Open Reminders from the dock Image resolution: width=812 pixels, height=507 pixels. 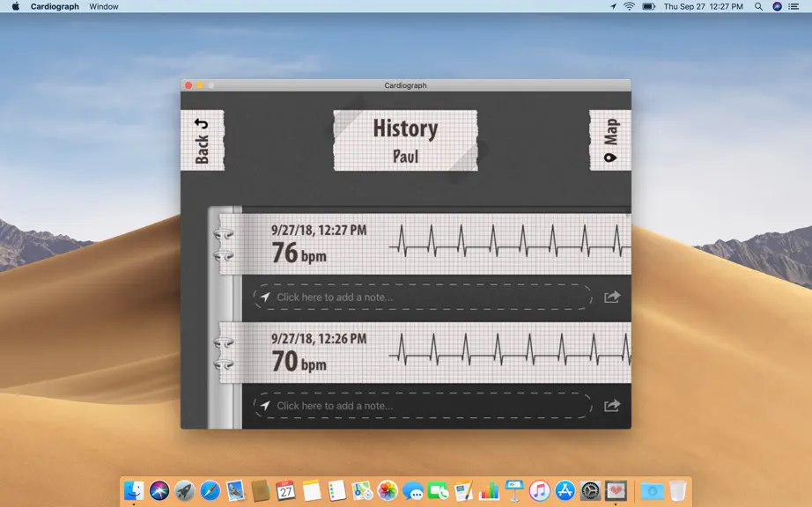pyautogui.click(x=336, y=490)
